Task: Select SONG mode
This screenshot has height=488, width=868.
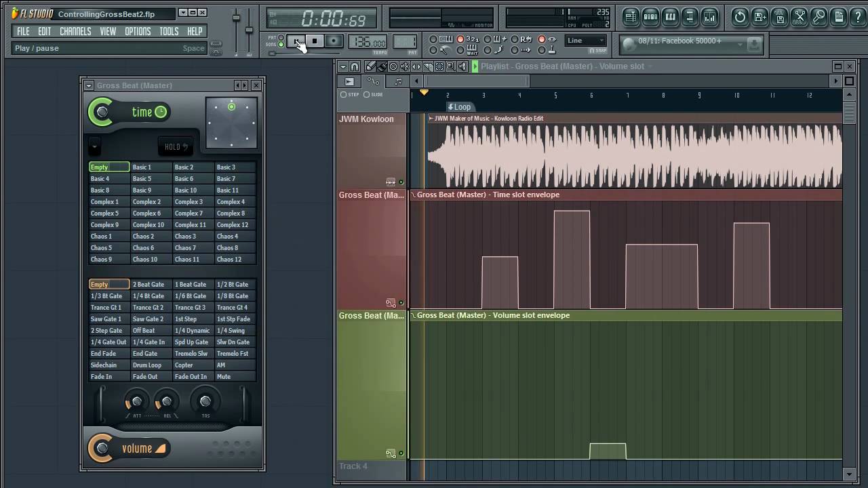Action: pyautogui.click(x=281, y=45)
